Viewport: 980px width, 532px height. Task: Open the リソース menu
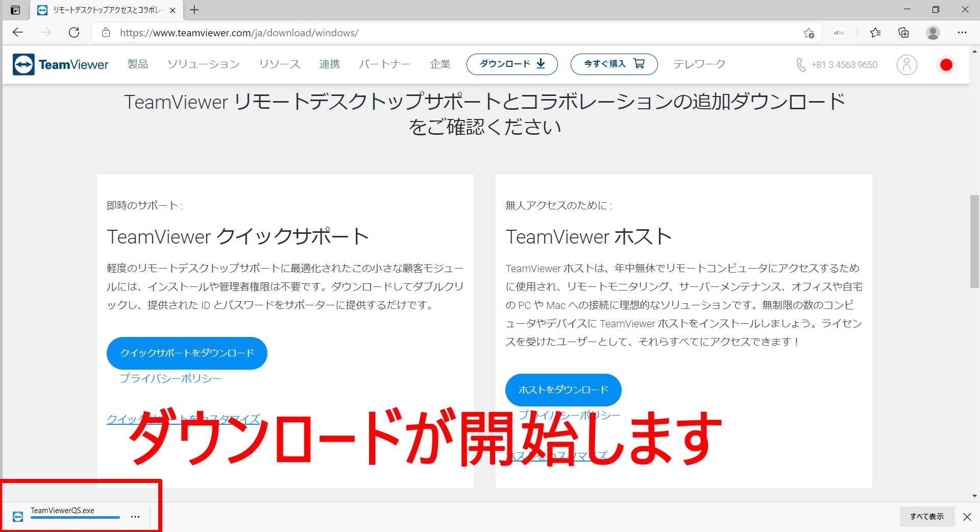pyautogui.click(x=279, y=64)
